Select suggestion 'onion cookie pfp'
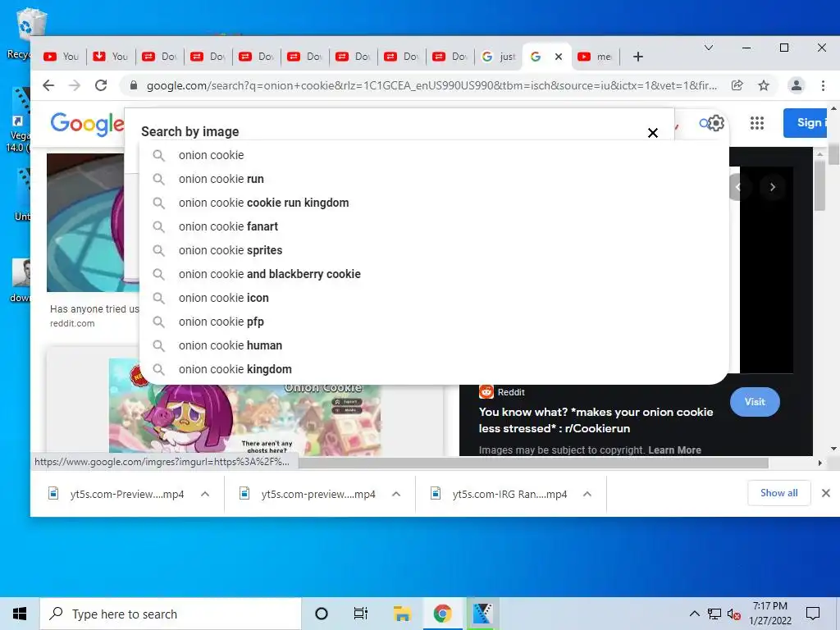The image size is (840, 630). coord(434,322)
